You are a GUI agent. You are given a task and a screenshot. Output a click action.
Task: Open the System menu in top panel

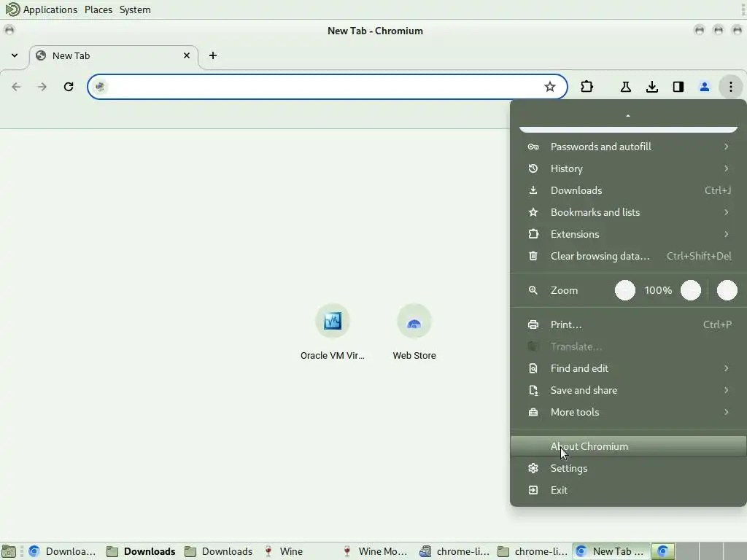[x=135, y=9]
